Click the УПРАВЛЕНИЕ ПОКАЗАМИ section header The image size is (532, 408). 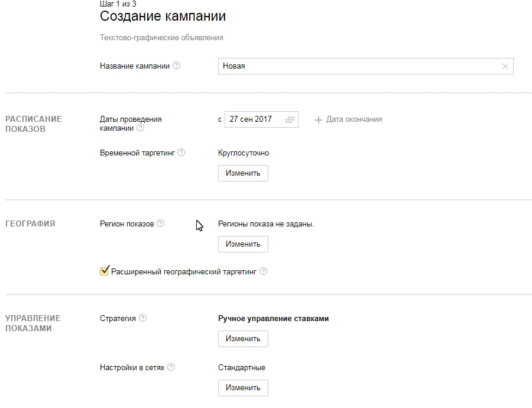(x=33, y=322)
